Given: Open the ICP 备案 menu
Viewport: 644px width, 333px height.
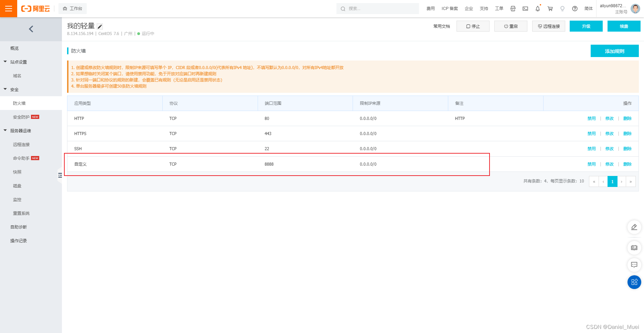Looking at the screenshot, I should [x=450, y=9].
